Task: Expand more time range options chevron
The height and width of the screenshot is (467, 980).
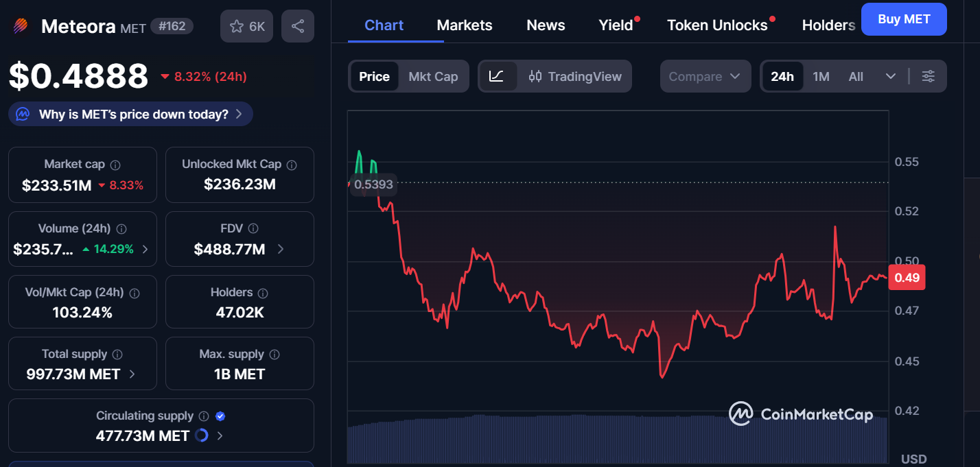Action: (891, 76)
